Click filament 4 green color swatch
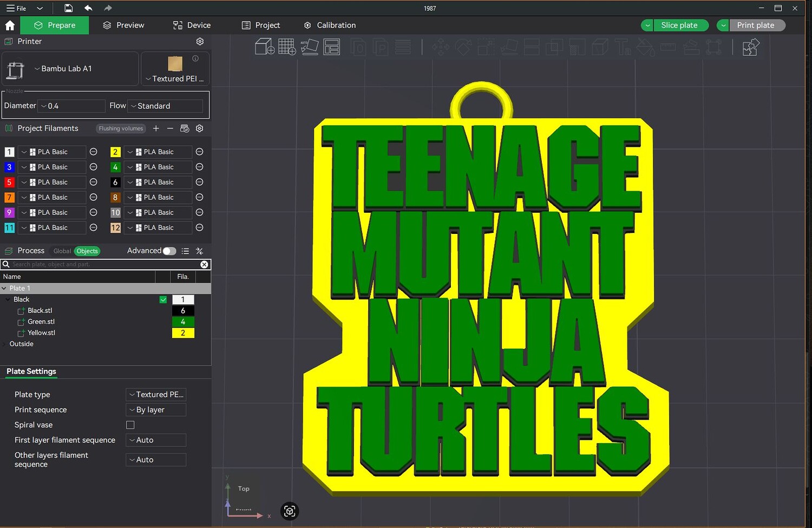Image resolution: width=812 pixels, height=528 pixels. [x=115, y=167]
